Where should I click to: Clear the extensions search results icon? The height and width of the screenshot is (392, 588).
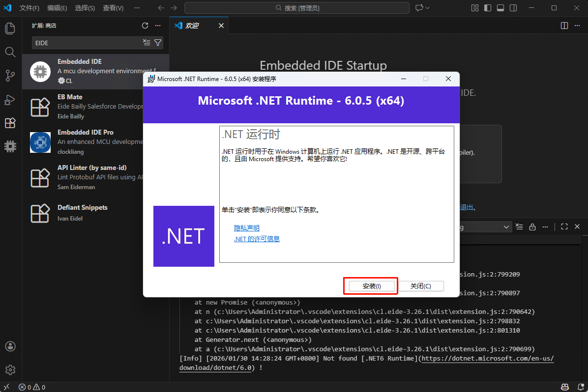tap(146, 43)
